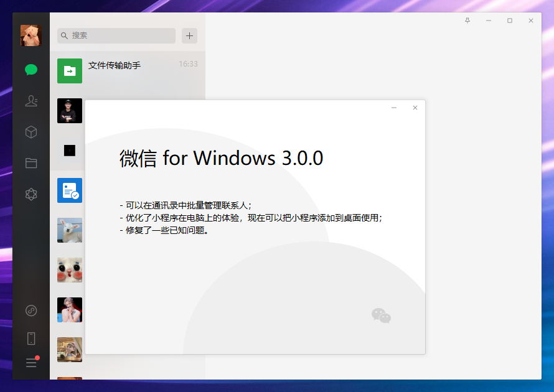Close the 微信 for Windows 3.0.0 dialog
The height and width of the screenshot is (392, 554).
pos(415,108)
